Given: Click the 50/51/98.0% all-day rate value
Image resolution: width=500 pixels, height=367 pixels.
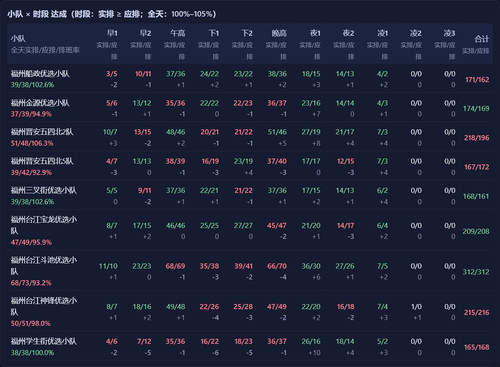Looking at the screenshot, I should [31, 324].
